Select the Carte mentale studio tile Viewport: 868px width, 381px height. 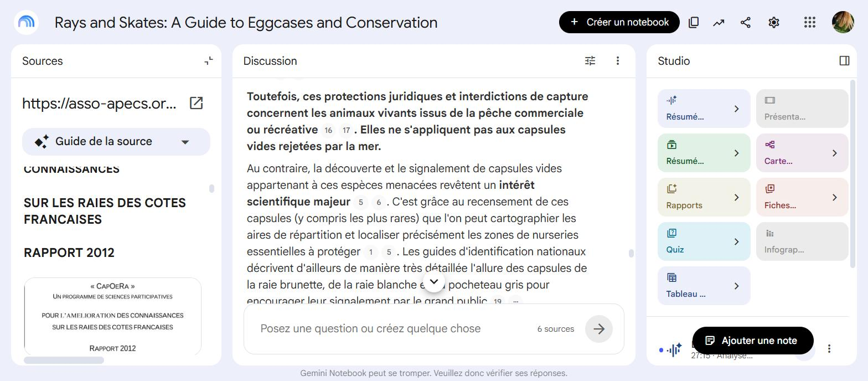802,153
